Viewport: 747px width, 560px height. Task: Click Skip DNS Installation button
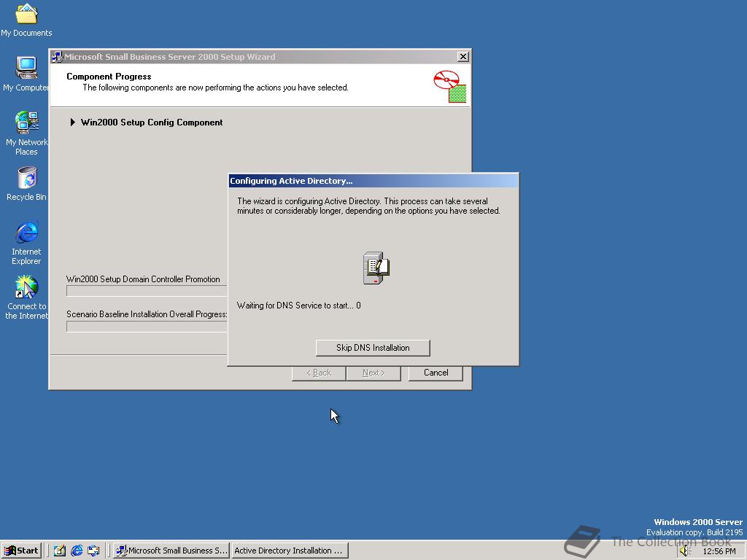373,348
